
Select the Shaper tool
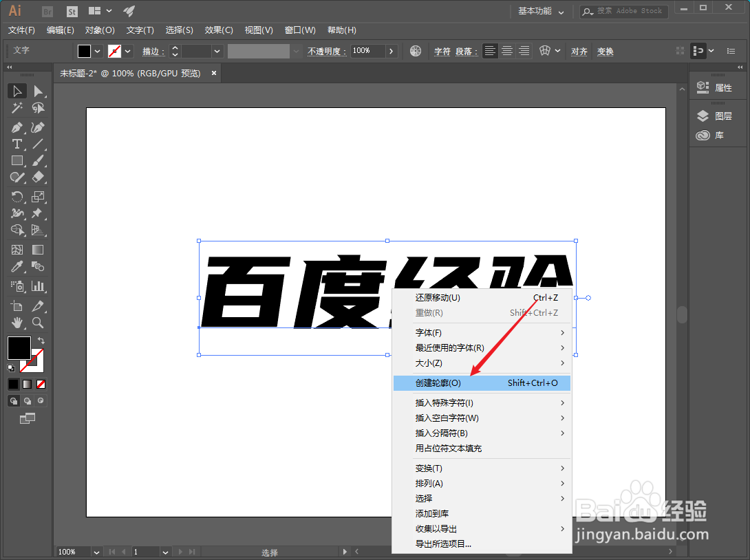[17, 177]
